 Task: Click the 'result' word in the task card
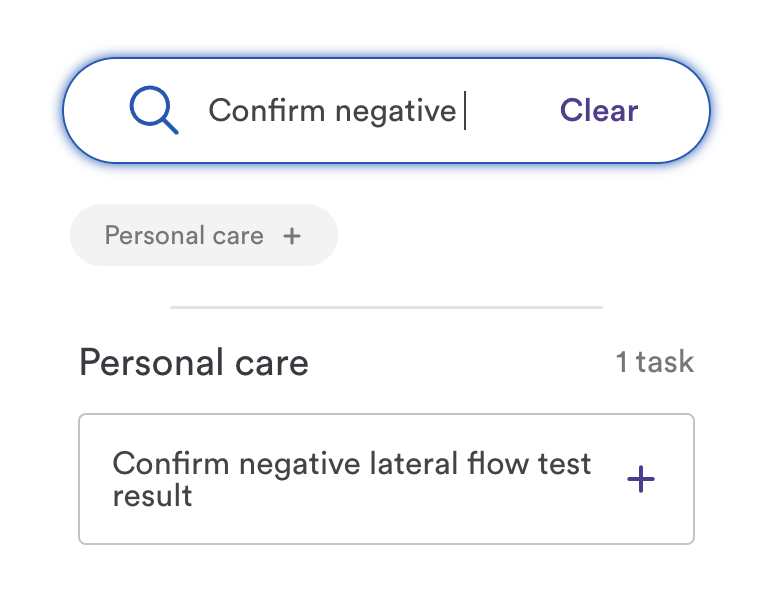coord(152,495)
